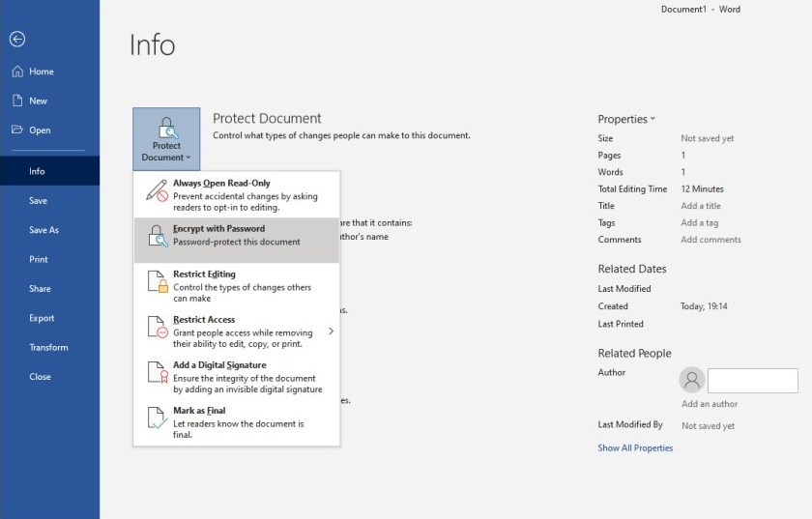Click the Encrypt with Password lock icon
812x519 pixels.
[x=158, y=236]
